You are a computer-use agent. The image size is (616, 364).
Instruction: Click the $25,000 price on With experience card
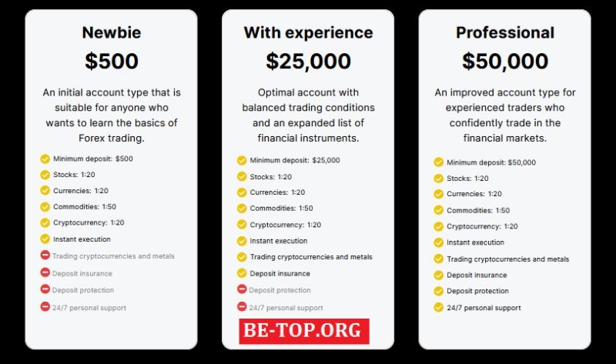pos(308,62)
